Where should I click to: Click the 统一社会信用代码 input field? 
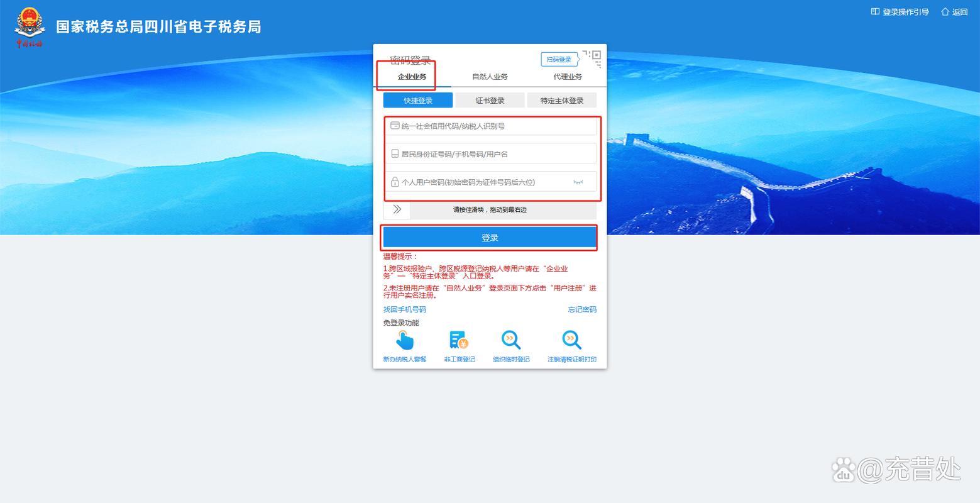(492, 126)
